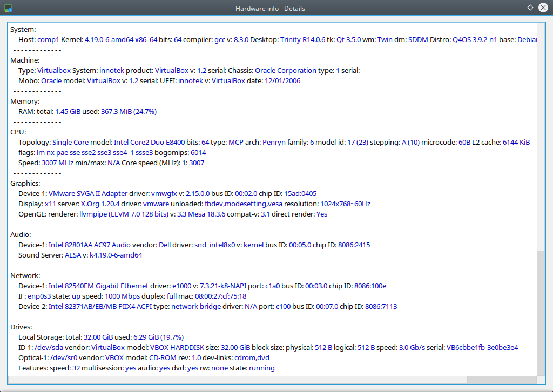This screenshot has height=392, width=553.
Task: Click the 'Audio:' heading
Action: (x=21, y=235)
